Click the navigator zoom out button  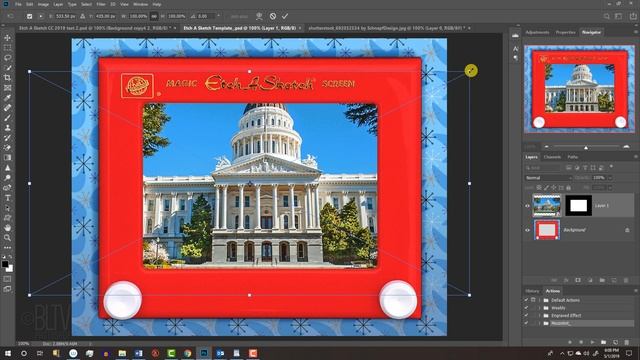(x=547, y=147)
